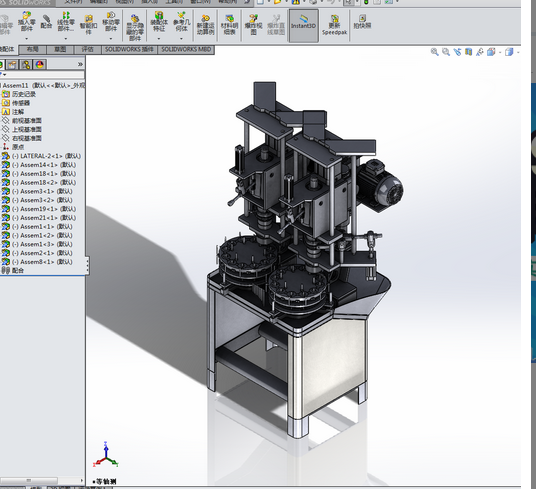Select the Mate (配合) paperclip tool

click(x=46, y=22)
